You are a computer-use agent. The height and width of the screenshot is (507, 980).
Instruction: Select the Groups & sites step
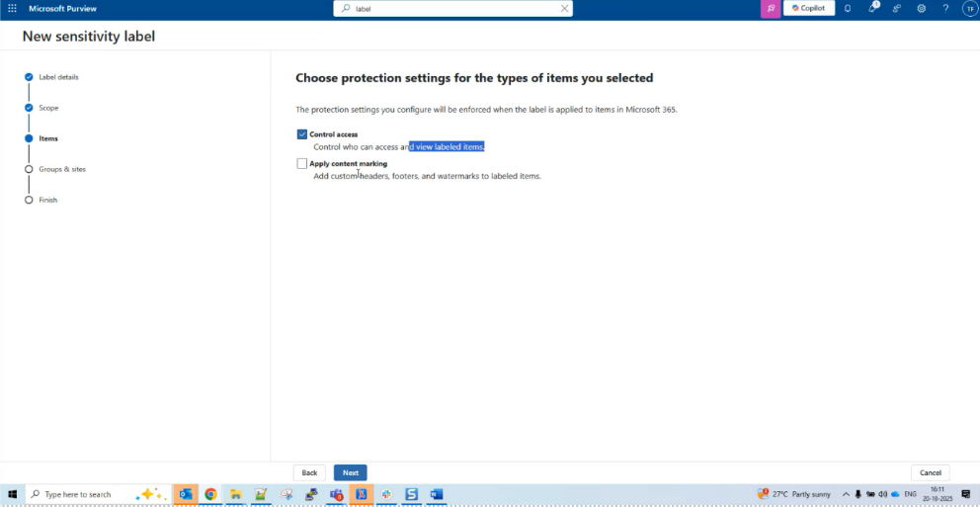pyautogui.click(x=61, y=169)
